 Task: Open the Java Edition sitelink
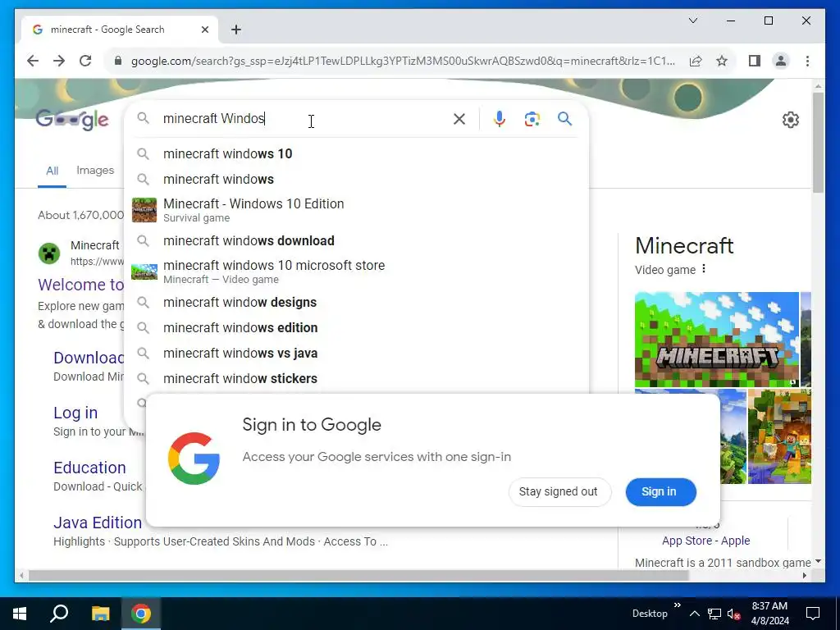point(98,523)
